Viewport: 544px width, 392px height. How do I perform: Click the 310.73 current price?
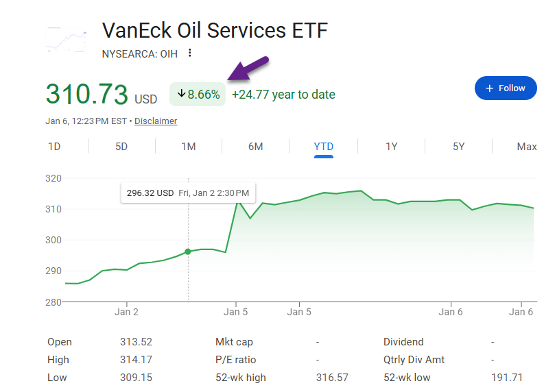click(87, 94)
